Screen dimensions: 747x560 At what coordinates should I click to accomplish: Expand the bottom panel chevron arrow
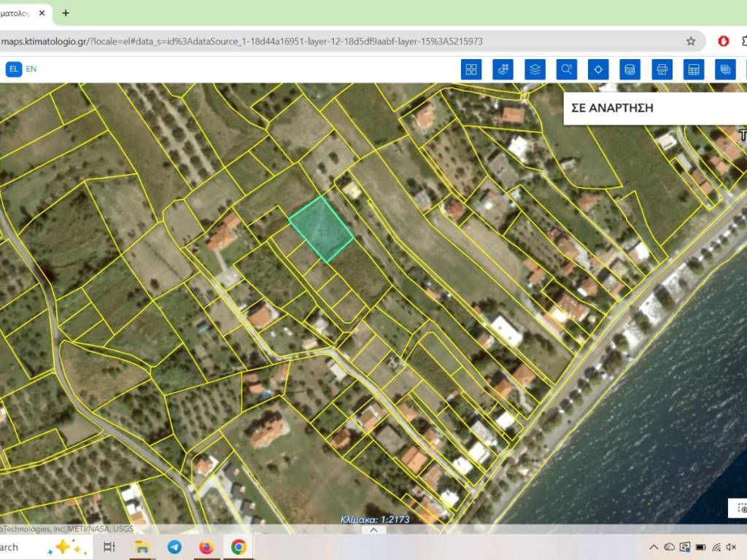click(x=373, y=530)
